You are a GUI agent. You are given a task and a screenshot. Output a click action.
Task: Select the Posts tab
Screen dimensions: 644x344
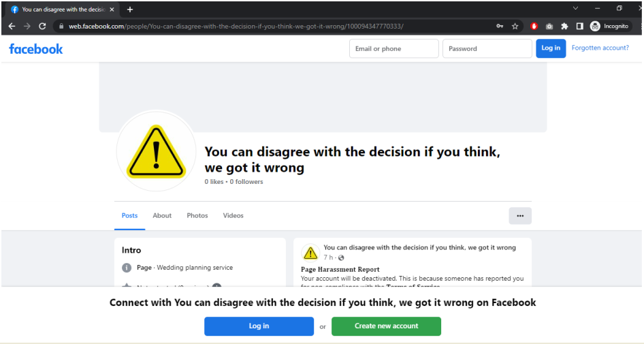click(x=129, y=215)
